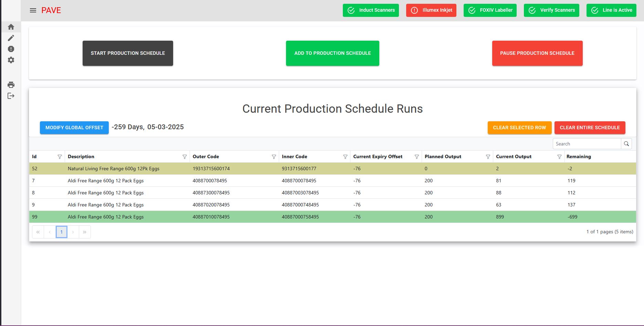Screen dimensions: 644x326
Task: Click Start Production Schedule button
Action: coord(128,53)
